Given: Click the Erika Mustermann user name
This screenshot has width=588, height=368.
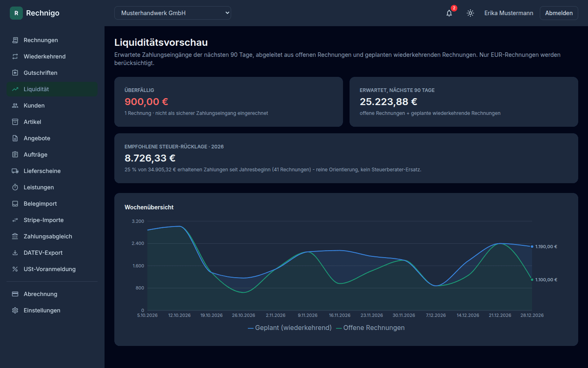Looking at the screenshot, I should [x=509, y=13].
